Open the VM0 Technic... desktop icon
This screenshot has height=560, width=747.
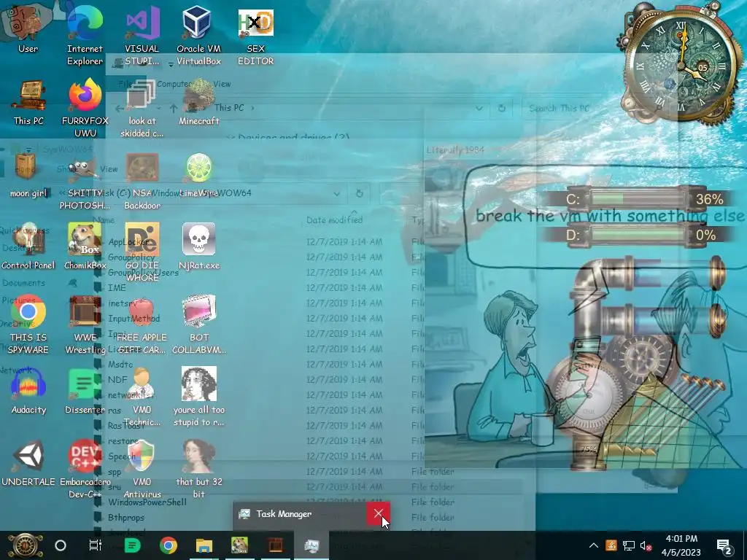142,397
